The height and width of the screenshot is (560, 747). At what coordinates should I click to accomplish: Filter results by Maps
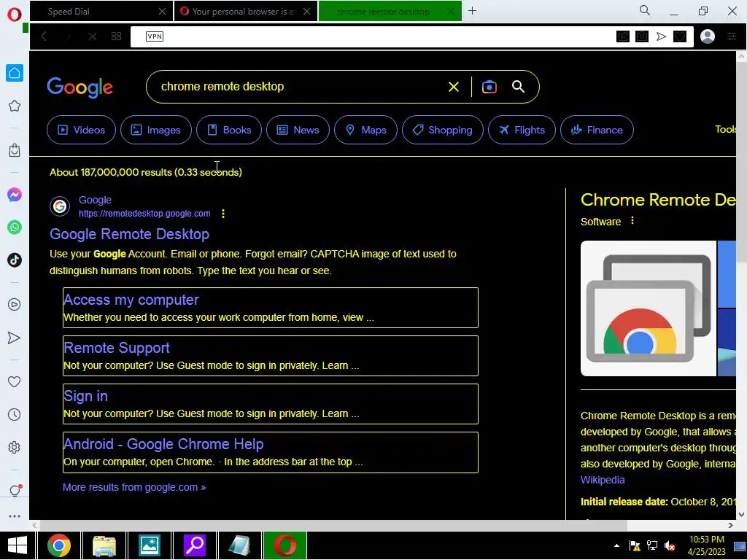click(366, 130)
